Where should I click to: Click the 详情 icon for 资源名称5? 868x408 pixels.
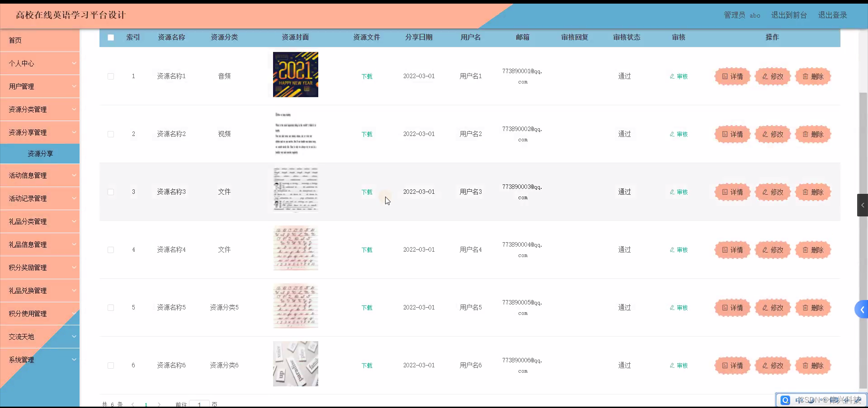pos(732,308)
